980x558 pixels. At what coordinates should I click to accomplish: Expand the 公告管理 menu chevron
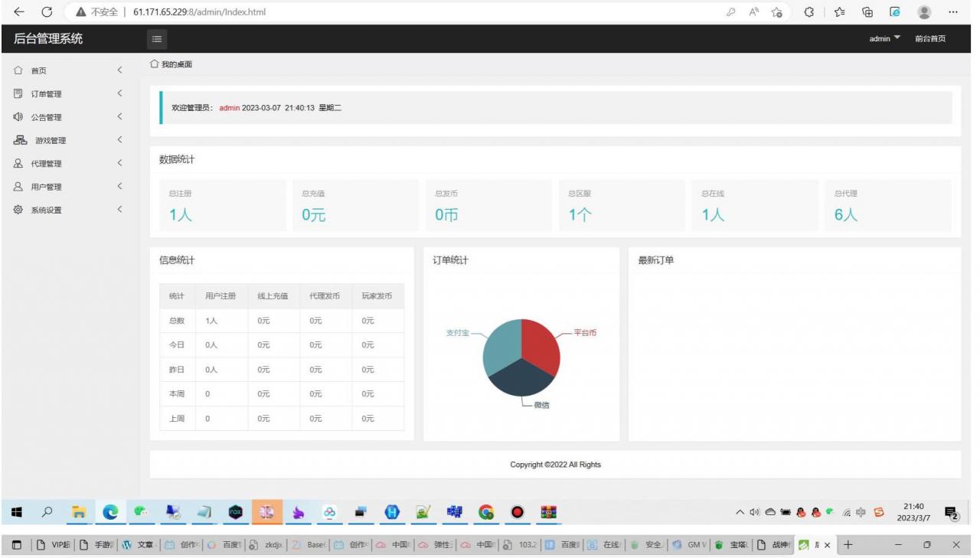point(120,116)
